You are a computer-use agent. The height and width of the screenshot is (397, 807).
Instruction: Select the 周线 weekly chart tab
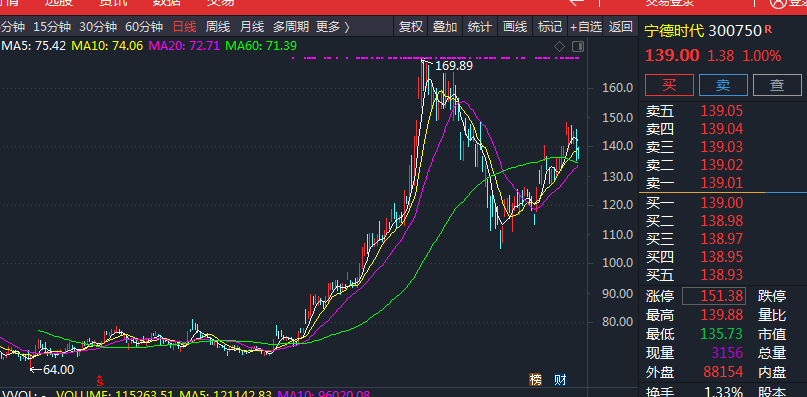[x=218, y=27]
